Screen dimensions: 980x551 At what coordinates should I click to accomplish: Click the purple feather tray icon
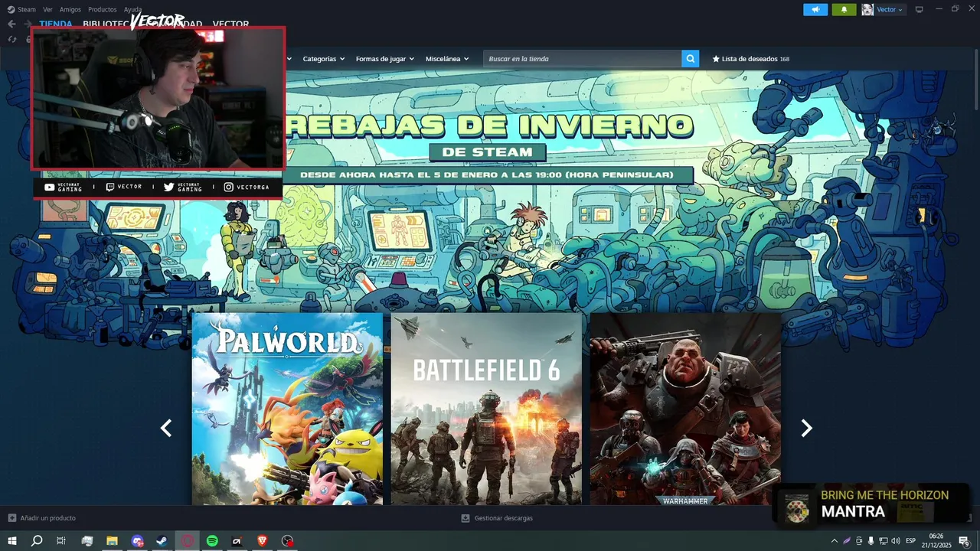point(847,541)
